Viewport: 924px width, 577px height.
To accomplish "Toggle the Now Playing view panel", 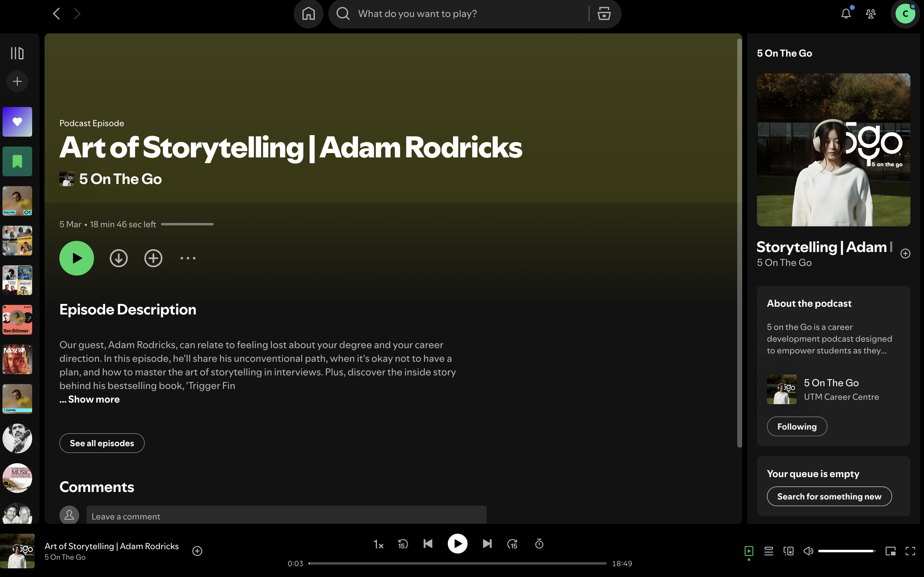I will click(749, 551).
